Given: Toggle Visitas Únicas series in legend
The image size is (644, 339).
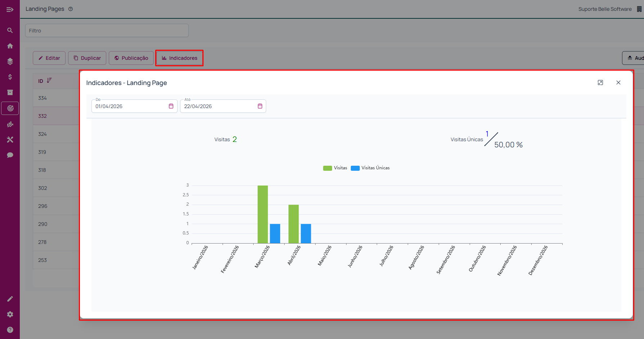Looking at the screenshot, I should [370, 168].
